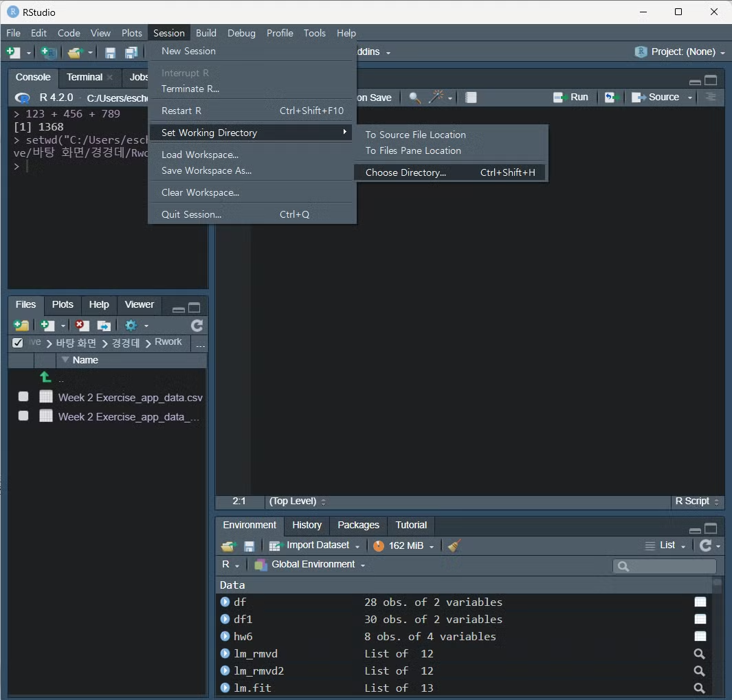Click the Source button
This screenshot has width=732, height=700.
656,97
